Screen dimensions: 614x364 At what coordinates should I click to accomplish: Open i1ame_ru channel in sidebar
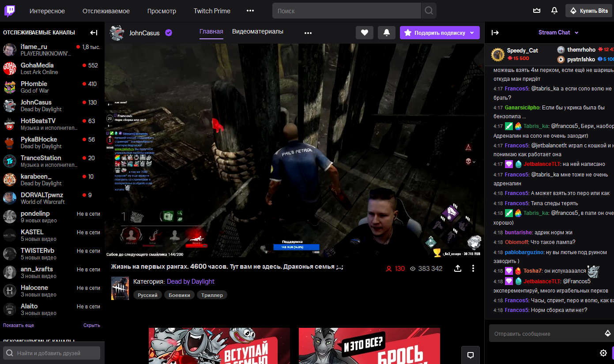pyautogui.click(x=52, y=50)
